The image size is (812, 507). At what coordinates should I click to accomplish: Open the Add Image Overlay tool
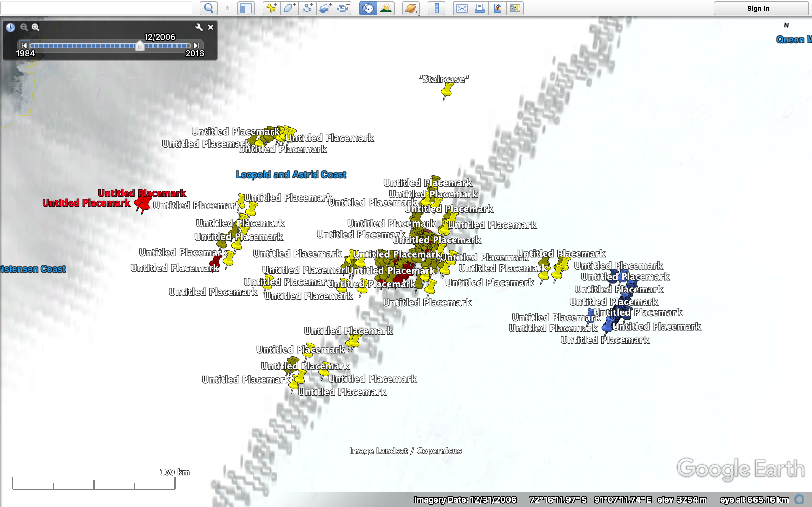point(325,8)
